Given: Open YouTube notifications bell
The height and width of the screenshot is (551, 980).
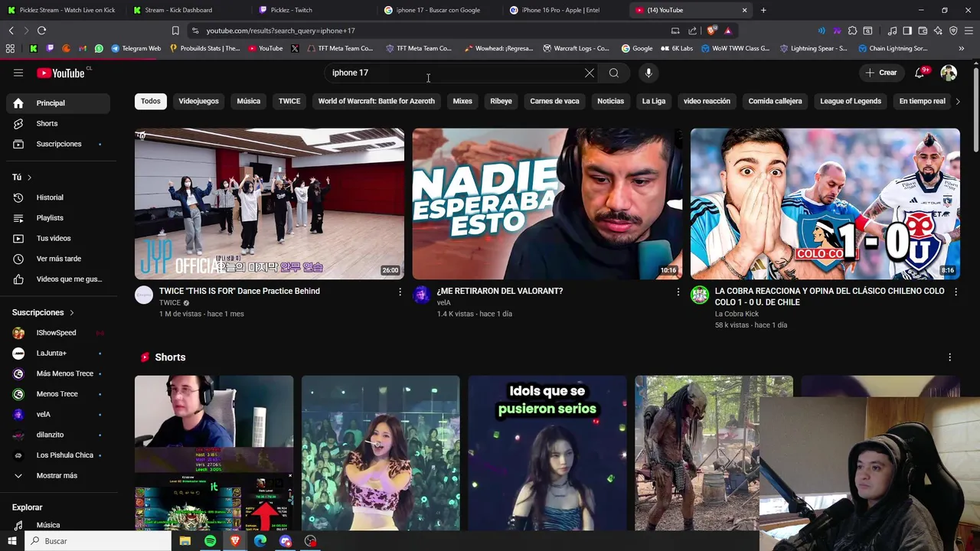Looking at the screenshot, I should click(x=920, y=73).
